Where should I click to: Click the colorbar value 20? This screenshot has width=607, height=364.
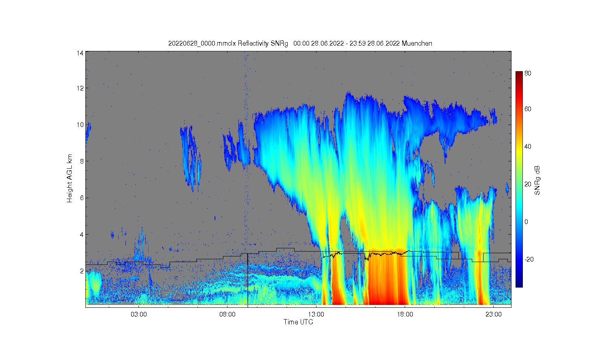[528, 184]
